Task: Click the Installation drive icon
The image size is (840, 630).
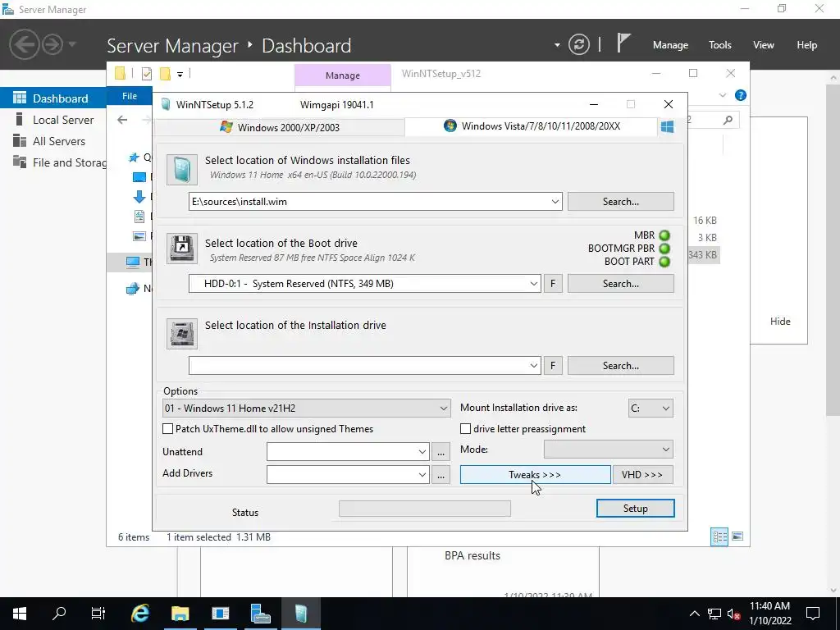Action: (181, 334)
